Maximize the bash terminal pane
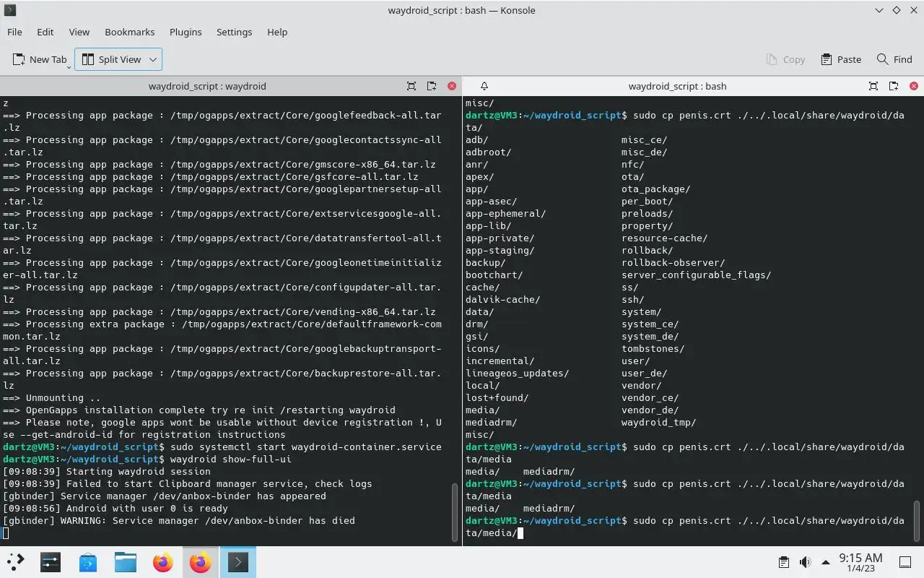This screenshot has width=924, height=578. click(873, 86)
